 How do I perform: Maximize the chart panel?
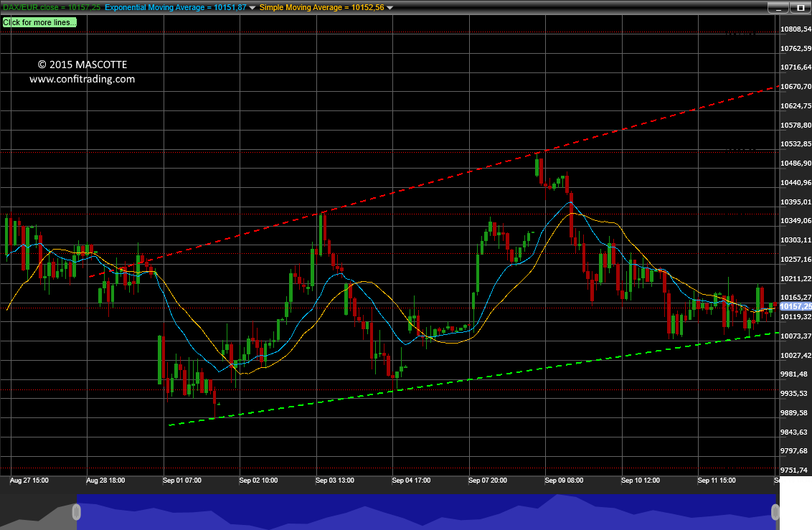click(800, 8)
